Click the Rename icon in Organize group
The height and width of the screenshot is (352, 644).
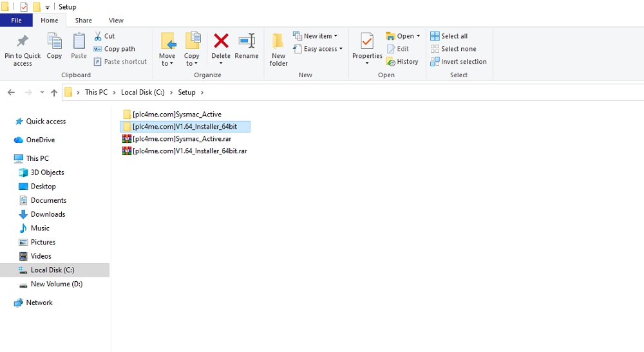coord(247,42)
